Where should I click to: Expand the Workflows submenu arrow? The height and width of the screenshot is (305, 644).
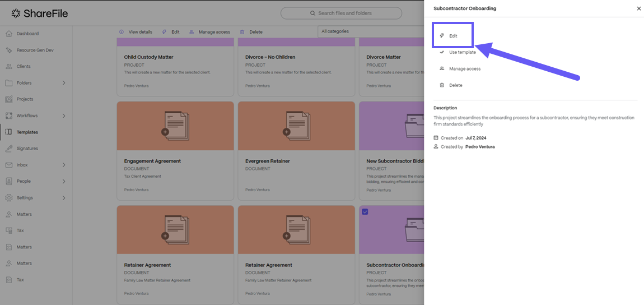tap(64, 116)
